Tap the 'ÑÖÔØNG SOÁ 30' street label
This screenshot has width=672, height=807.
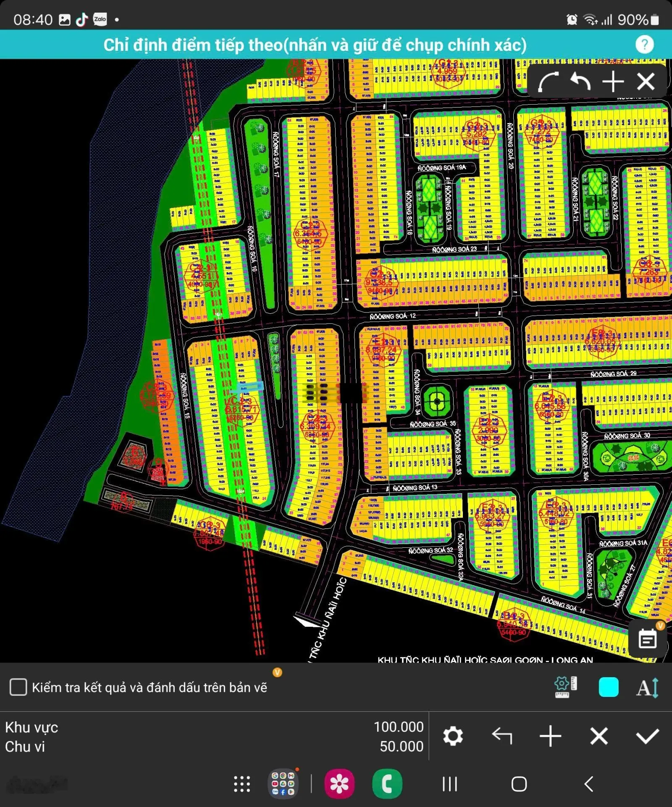627,436
